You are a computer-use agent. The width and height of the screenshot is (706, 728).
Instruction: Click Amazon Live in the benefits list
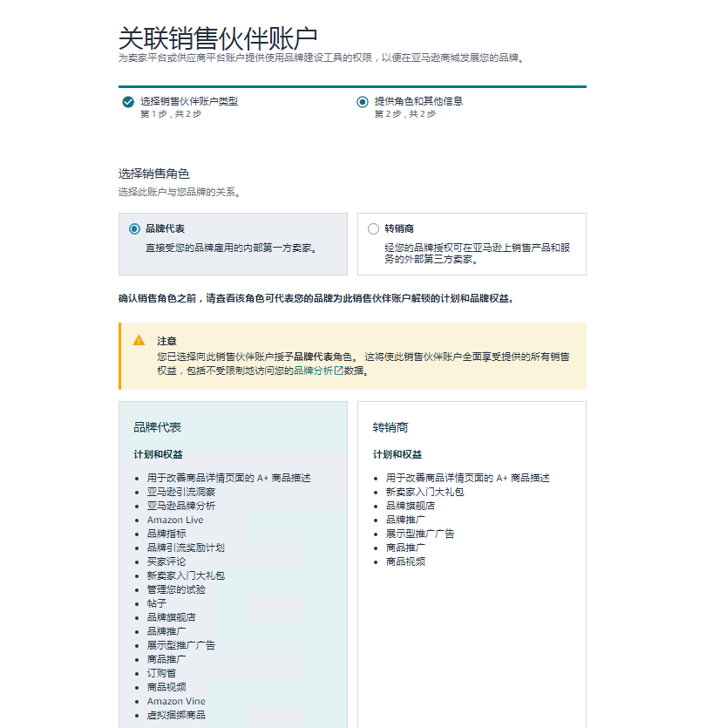(x=174, y=520)
